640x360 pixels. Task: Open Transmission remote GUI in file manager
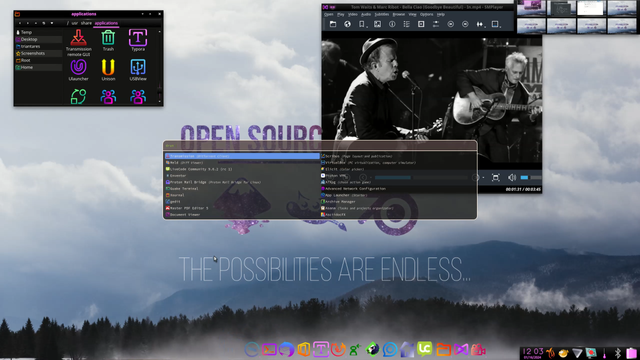(x=78, y=43)
